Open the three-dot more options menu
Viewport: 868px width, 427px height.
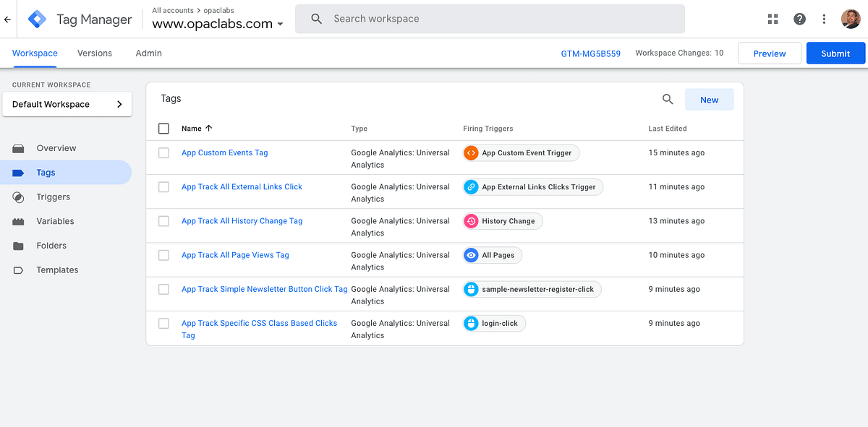pyautogui.click(x=824, y=20)
